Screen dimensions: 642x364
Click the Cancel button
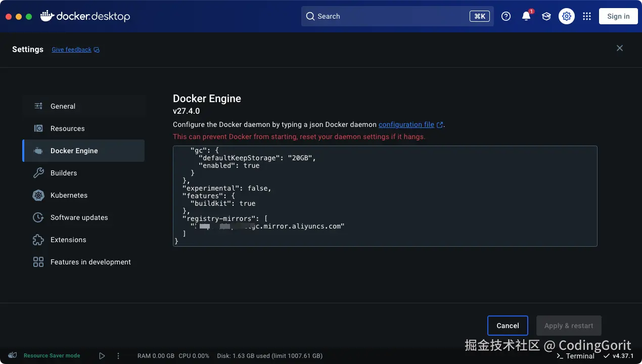508,326
